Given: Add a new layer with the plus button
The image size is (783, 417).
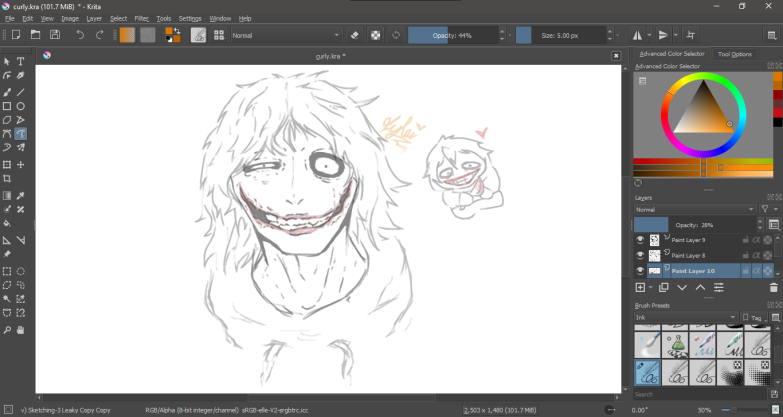Looking at the screenshot, I should [640, 288].
